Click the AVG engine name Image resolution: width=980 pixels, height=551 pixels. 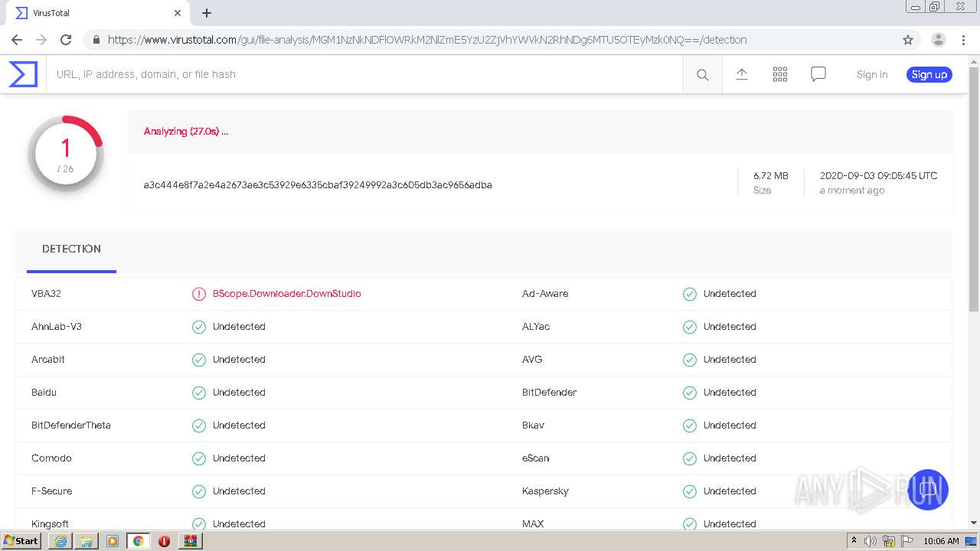(534, 360)
